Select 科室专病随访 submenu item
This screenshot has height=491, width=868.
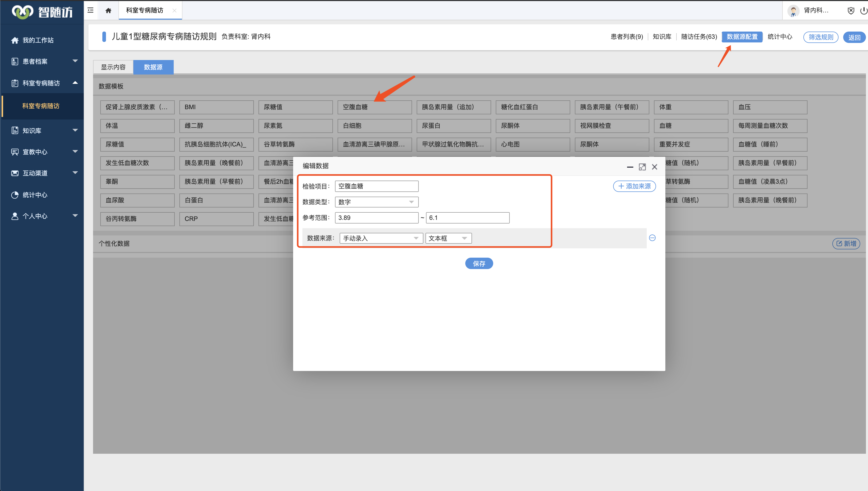[x=41, y=106]
